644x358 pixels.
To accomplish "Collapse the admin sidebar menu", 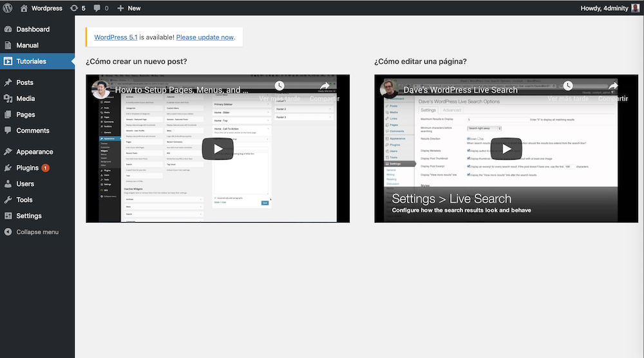I will click(37, 232).
